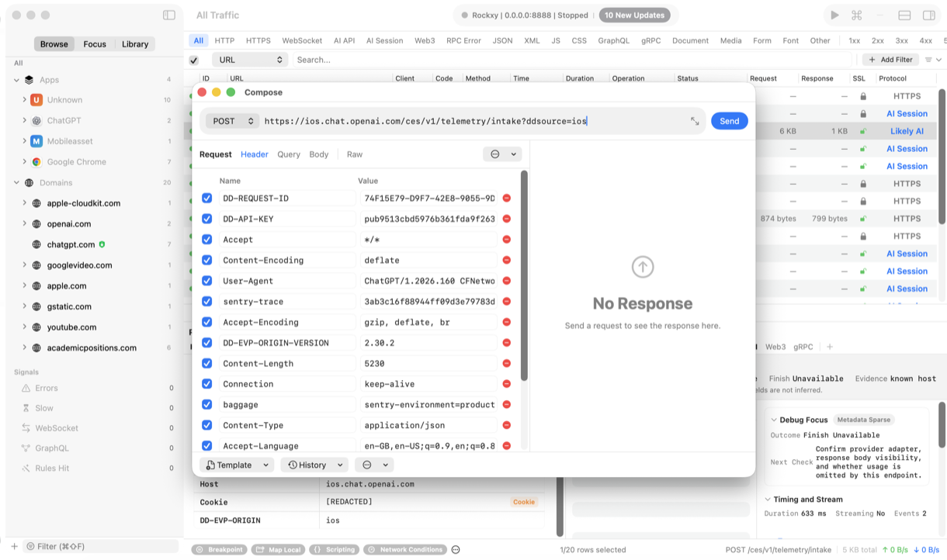This screenshot has height=560, width=947.
Task: Click the Map Local button
Action: pyautogui.click(x=278, y=549)
